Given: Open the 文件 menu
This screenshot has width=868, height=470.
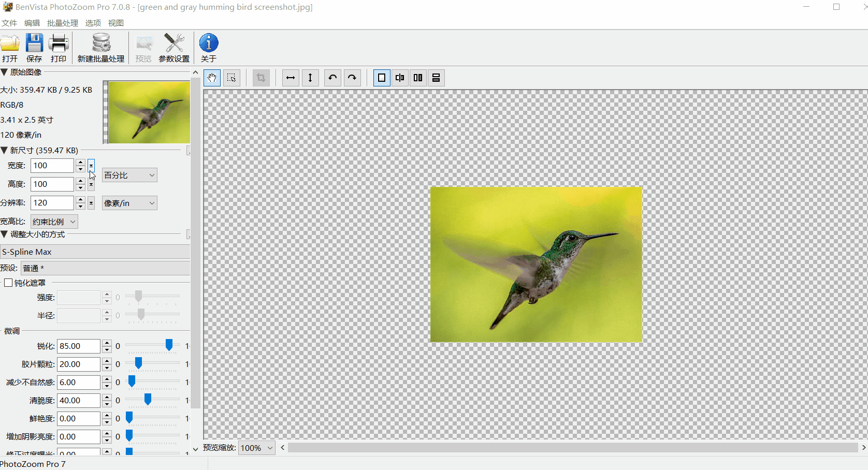Looking at the screenshot, I should tap(9, 23).
